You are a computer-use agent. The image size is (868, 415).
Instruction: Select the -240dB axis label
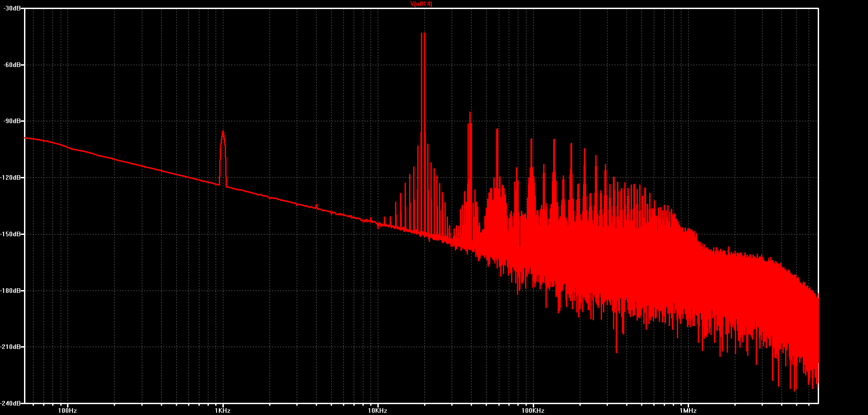[10, 403]
